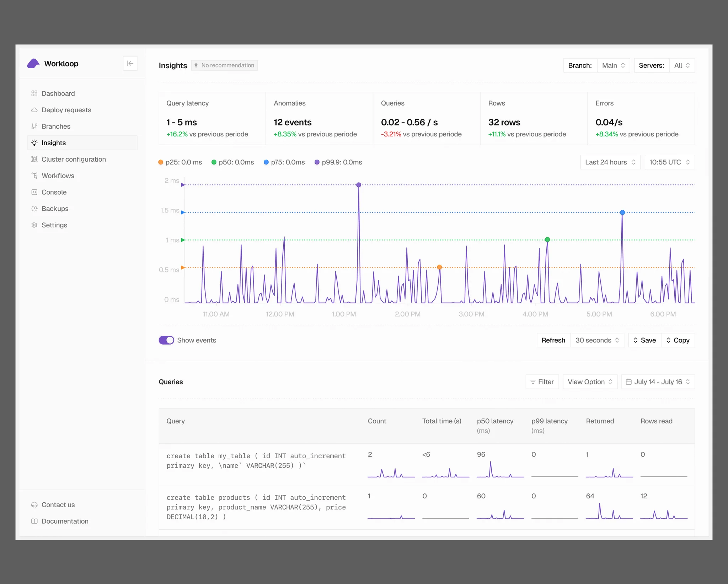Click the Deploy requests cloud icon
The width and height of the screenshot is (728, 584).
tap(34, 110)
